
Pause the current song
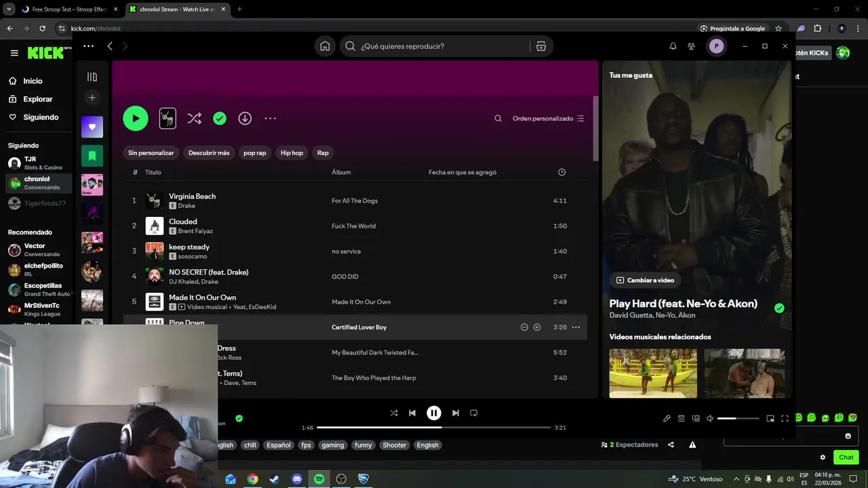tap(434, 413)
